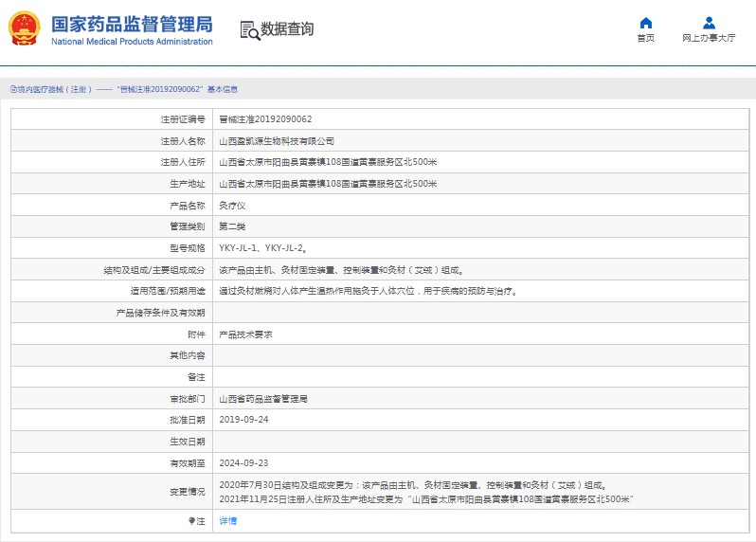756x542 pixels.
Task: Select product name 灸疗仪
Action: tap(232, 206)
